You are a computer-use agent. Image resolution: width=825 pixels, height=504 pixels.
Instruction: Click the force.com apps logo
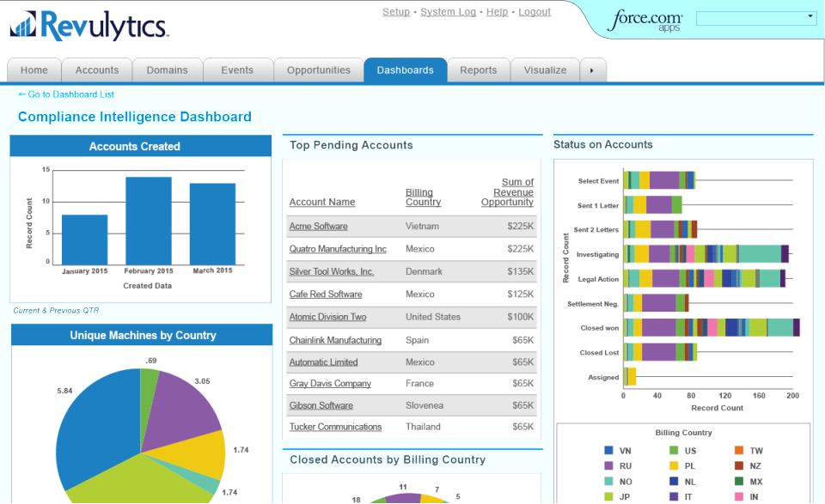click(645, 21)
